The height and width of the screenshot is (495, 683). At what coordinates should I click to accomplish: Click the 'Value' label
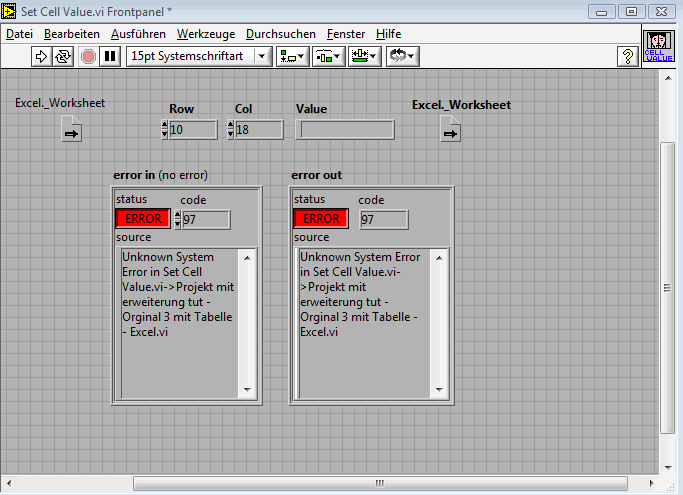(x=311, y=109)
